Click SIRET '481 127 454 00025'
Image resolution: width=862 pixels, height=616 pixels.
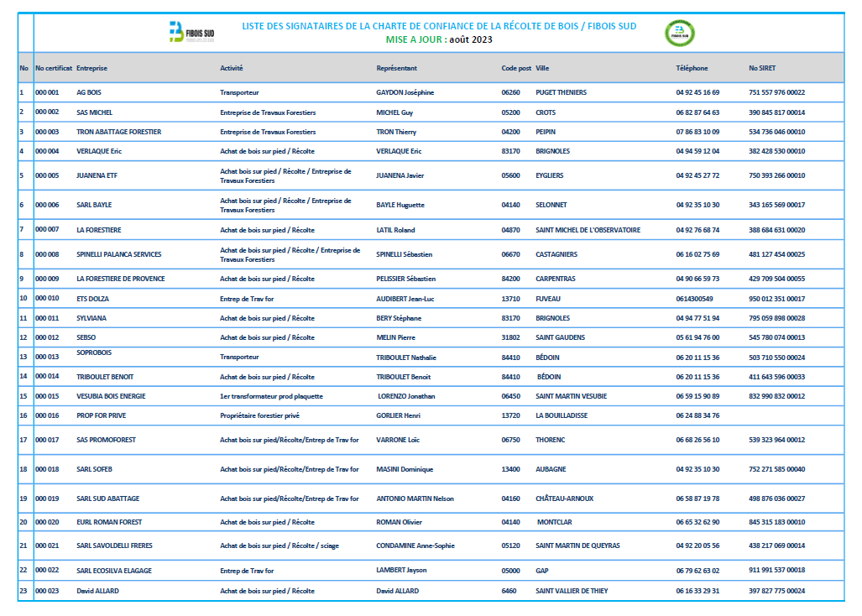(x=776, y=254)
